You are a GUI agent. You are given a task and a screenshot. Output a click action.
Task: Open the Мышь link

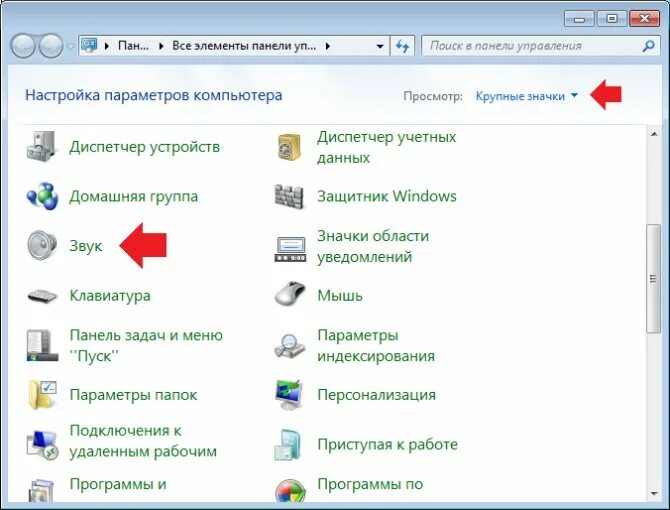pyautogui.click(x=340, y=296)
